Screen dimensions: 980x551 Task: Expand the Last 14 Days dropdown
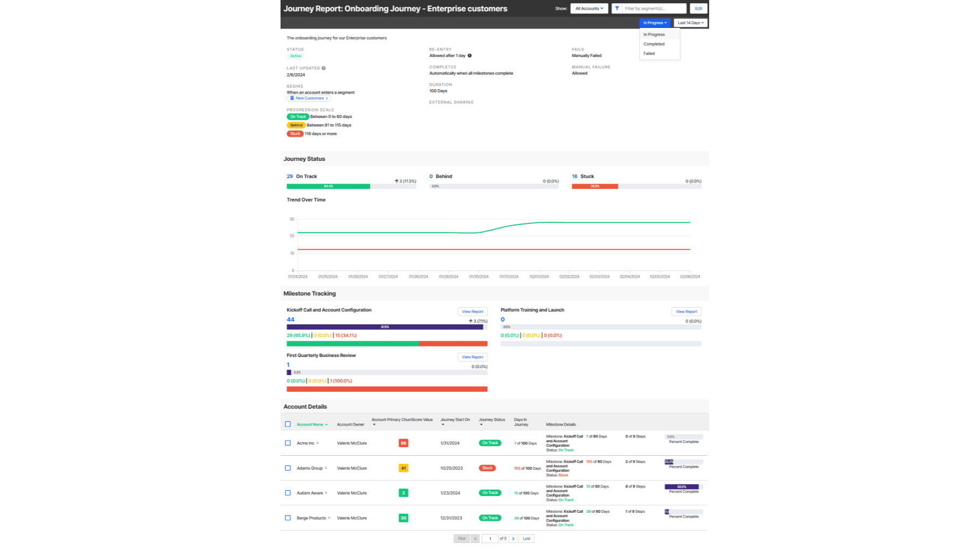[690, 23]
